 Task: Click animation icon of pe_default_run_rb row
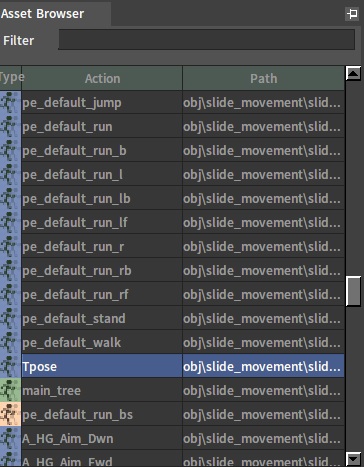(10, 270)
